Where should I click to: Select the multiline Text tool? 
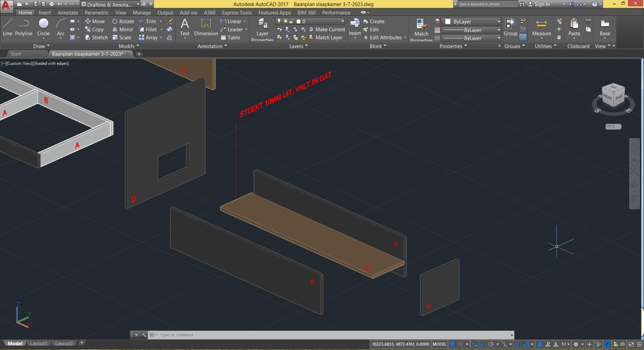(x=185, y=27)
